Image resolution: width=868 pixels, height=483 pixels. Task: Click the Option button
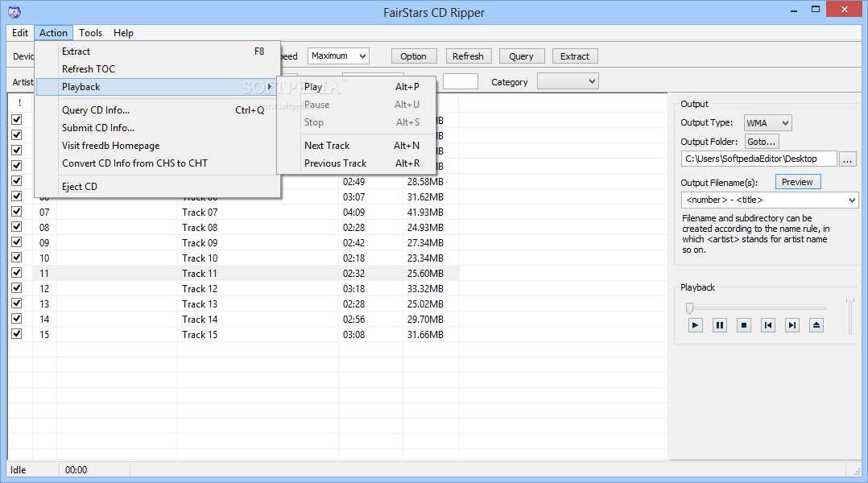click(414, 56)
